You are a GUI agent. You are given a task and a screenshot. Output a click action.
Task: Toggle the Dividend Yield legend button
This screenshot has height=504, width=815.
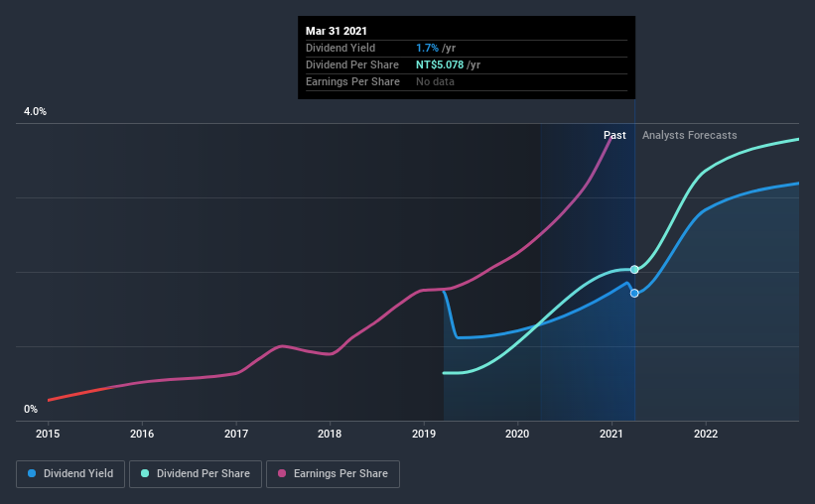point(70,474)
